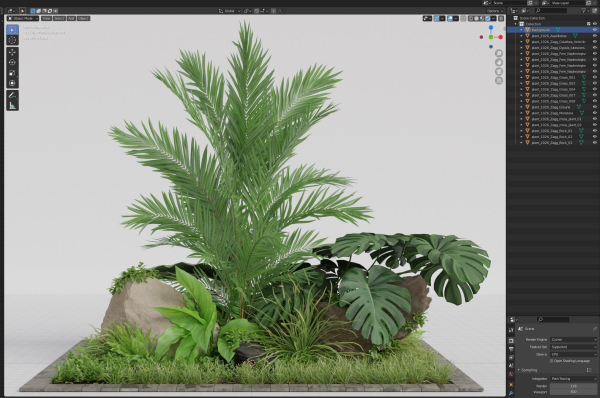Open the Output properties tab
The image size is (600, 398).
tap(512, 349)
